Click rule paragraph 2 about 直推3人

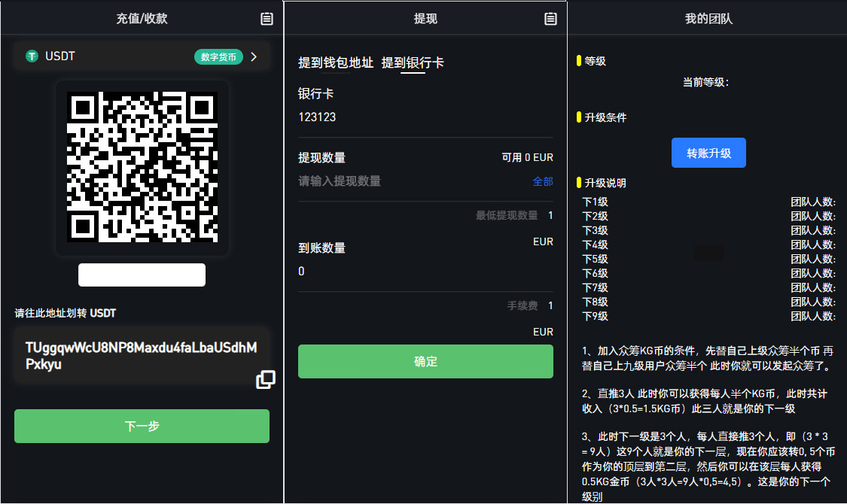tap(705, 401)
